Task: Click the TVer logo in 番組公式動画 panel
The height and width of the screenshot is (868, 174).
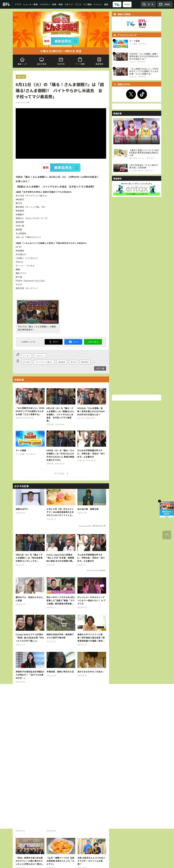Action: (x=131, y=24)
